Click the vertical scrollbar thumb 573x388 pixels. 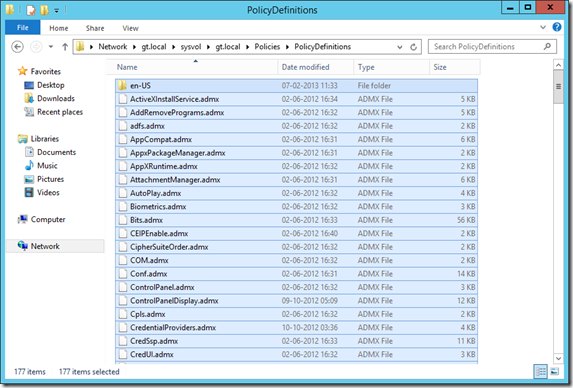click(558, 87)
